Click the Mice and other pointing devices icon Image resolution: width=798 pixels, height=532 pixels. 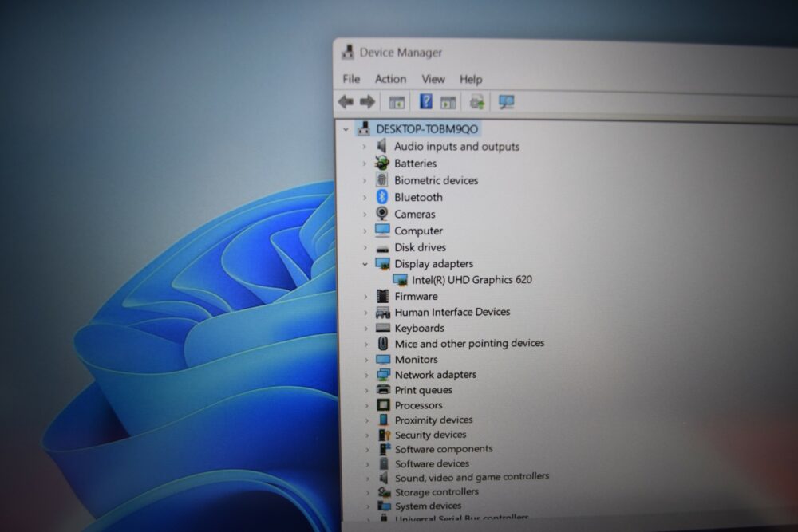click(x=383, y=344)
